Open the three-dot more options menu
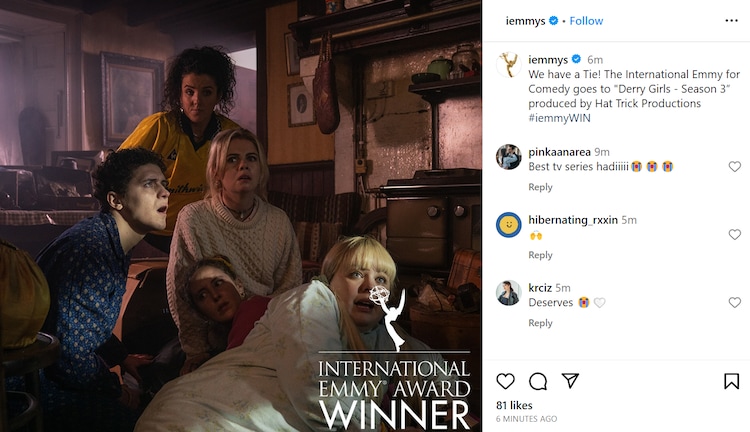 (x=731, y=21)
